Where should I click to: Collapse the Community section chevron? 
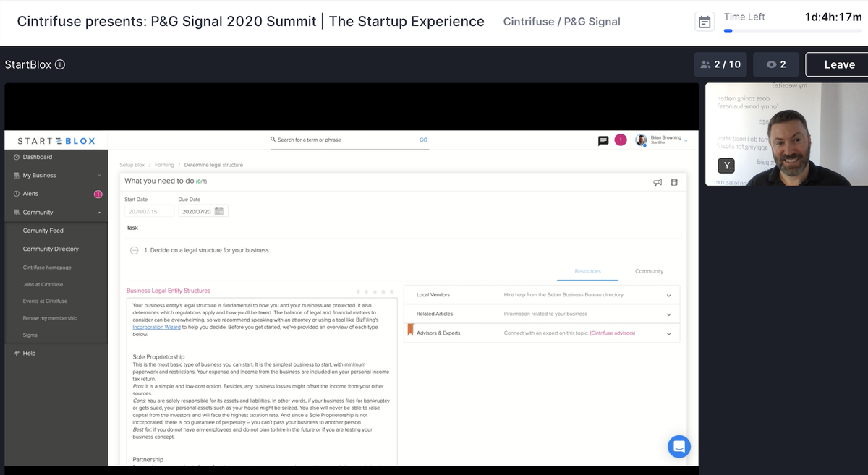point(99,213)
